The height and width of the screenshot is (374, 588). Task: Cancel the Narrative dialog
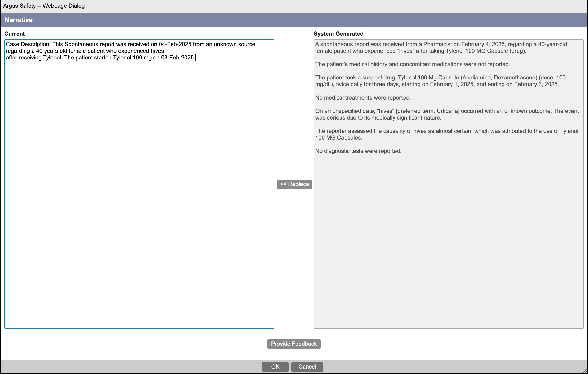coord(307,367)
